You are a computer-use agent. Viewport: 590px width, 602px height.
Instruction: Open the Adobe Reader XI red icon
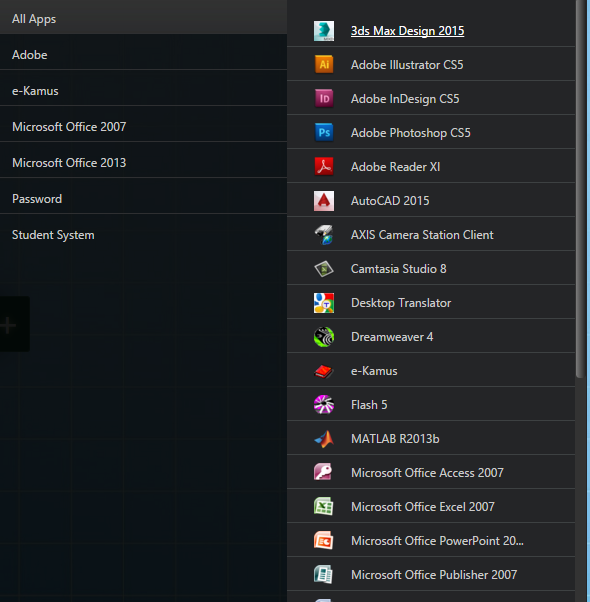(x=324, y=167)
